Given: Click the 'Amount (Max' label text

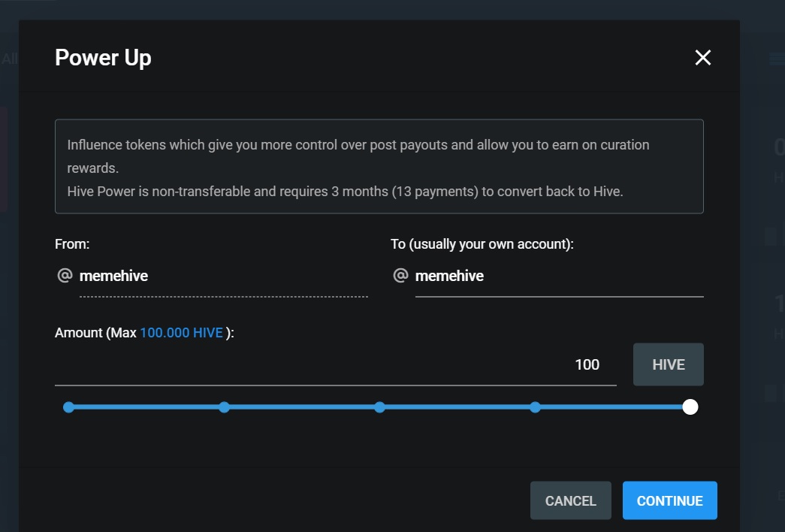Looking at the screenshot, I should click(95, 333).
